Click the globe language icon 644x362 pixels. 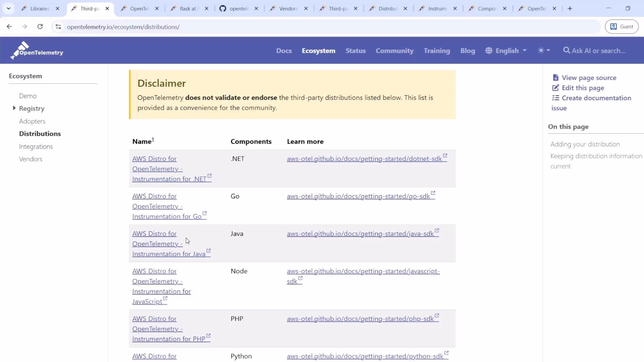point(489,50)
